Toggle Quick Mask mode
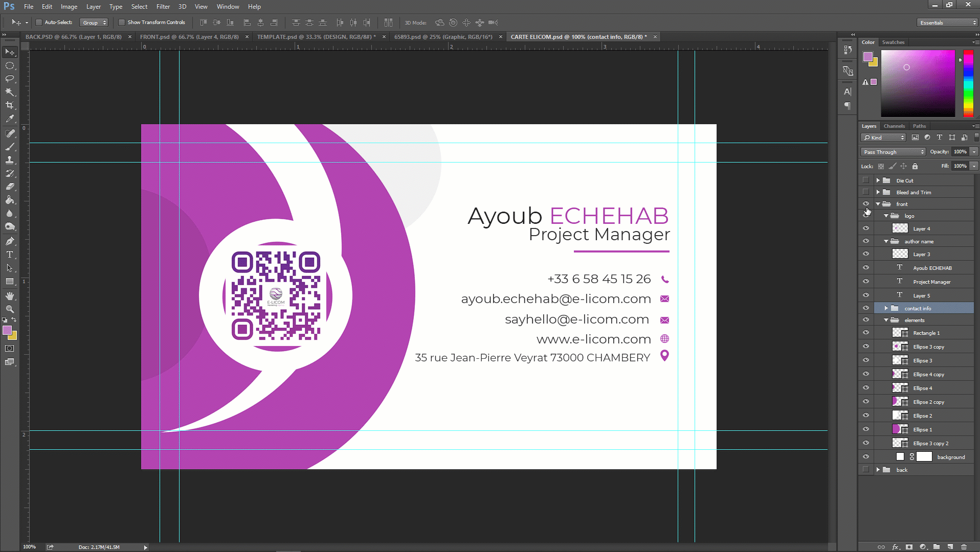Image resolution: width=980 pixels, height=552 pixels. (10, 349)
